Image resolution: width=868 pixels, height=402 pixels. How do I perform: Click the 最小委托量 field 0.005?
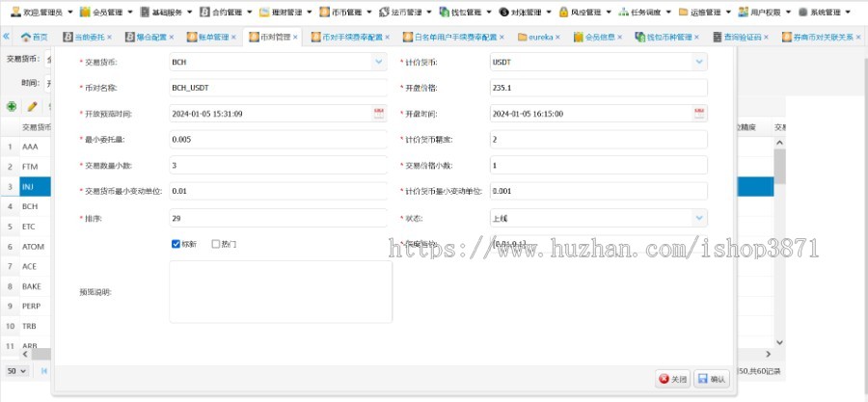279,140
